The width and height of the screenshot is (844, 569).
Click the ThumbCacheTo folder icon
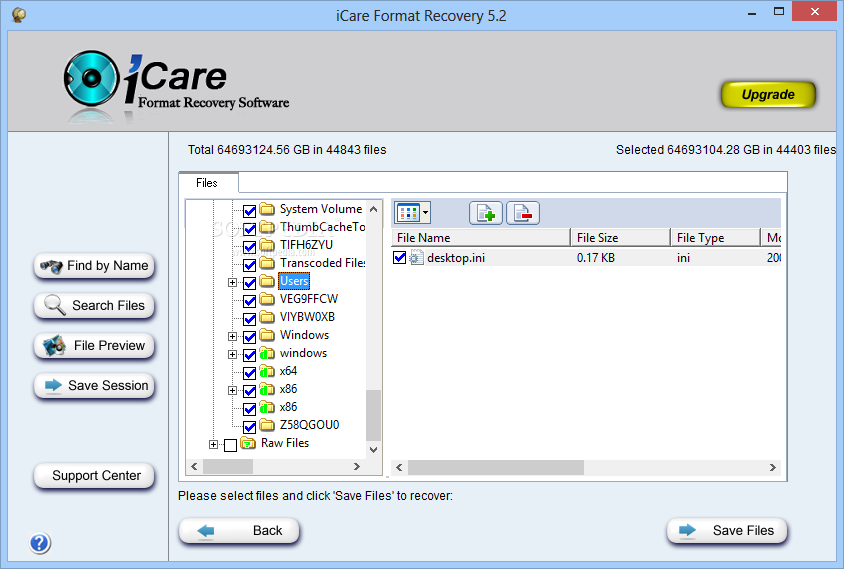[266, 227]
